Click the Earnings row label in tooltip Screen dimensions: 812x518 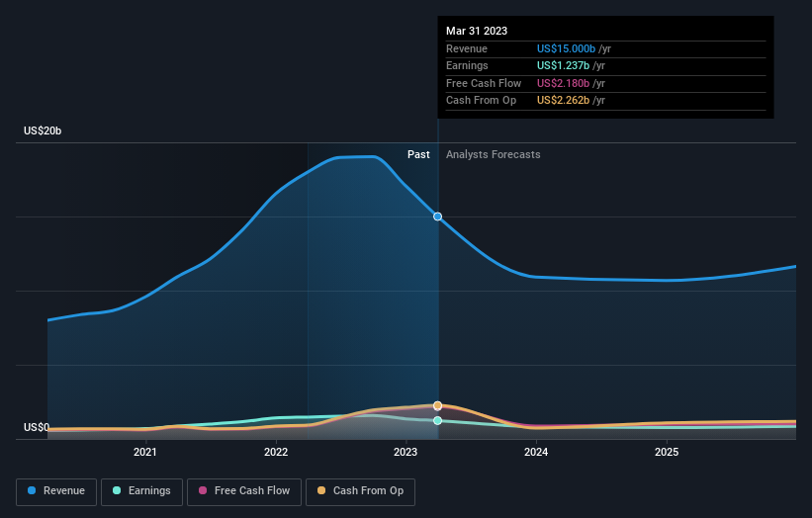click(467, 65)
